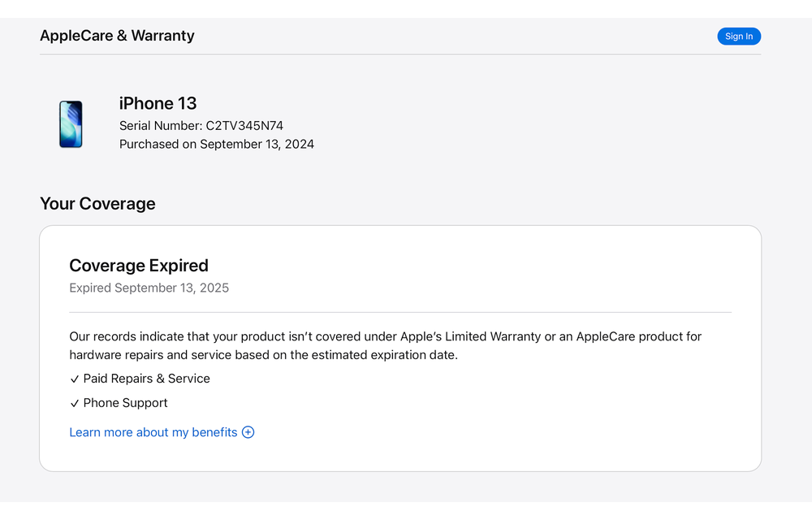Click the iPhone 13 product name heading
The width and height of the screenshot is (812, 520).
pyautogui.click(x=158, y=103)
